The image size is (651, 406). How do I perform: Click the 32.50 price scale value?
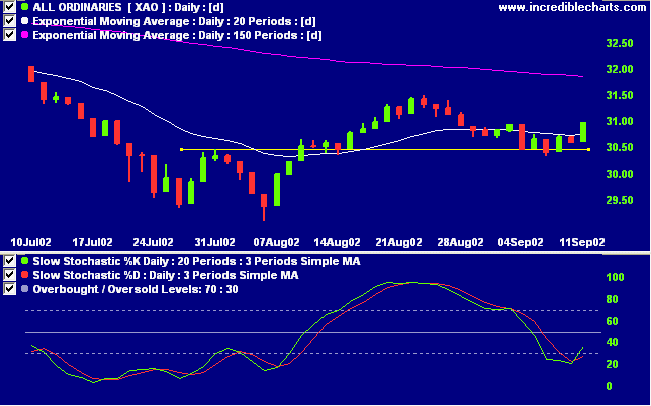[x=620, y=43]
